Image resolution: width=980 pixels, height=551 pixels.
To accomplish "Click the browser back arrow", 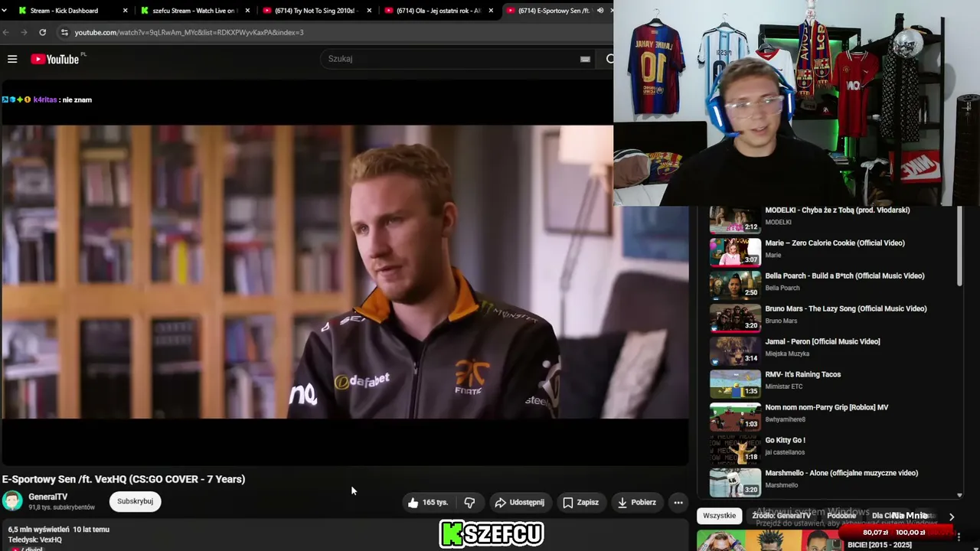I will (6, 32).
